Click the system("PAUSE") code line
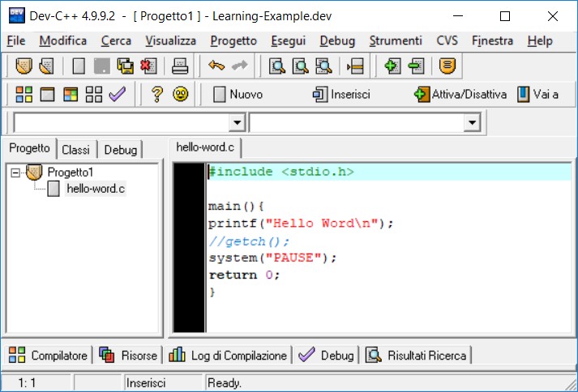Viewport: 578px width, 392px height. coord(272,258)
